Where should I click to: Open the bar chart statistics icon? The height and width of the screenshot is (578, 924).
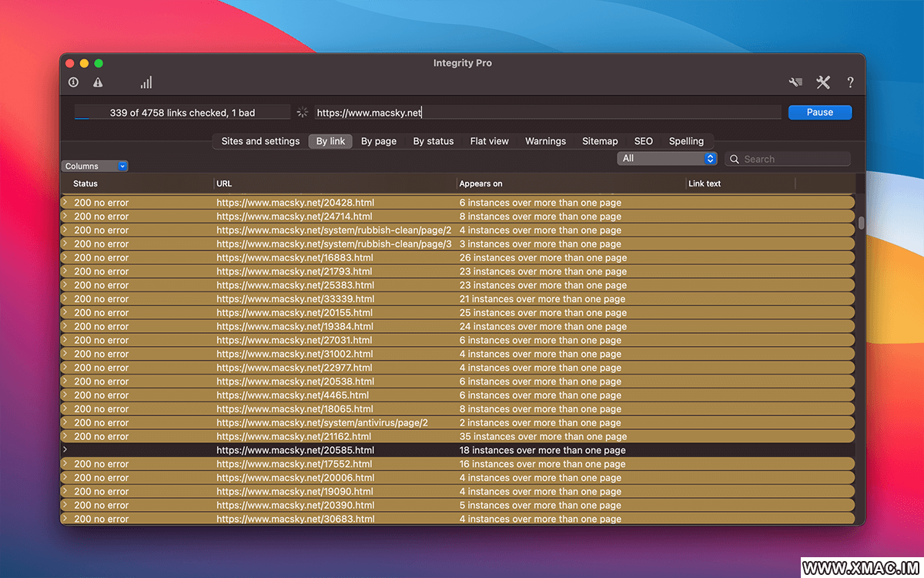[146, 82]
